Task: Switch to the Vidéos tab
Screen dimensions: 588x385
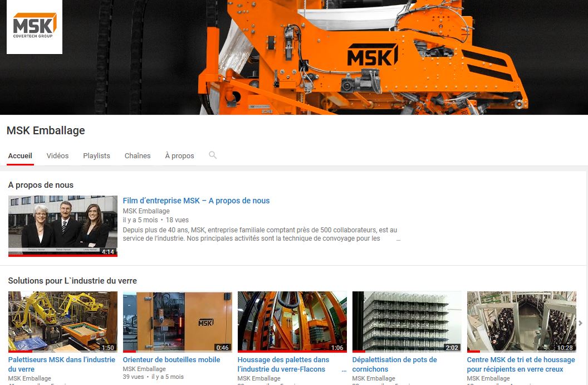Action: [57, 156]
